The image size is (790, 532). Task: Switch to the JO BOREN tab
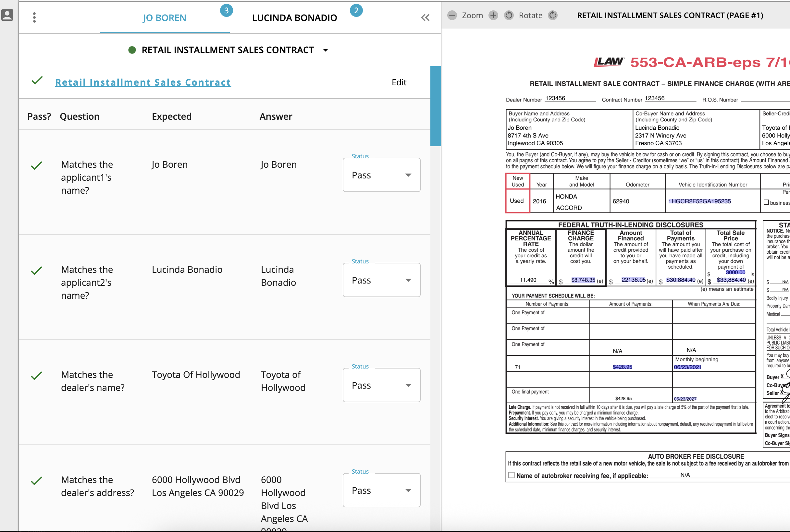point(164,18)
